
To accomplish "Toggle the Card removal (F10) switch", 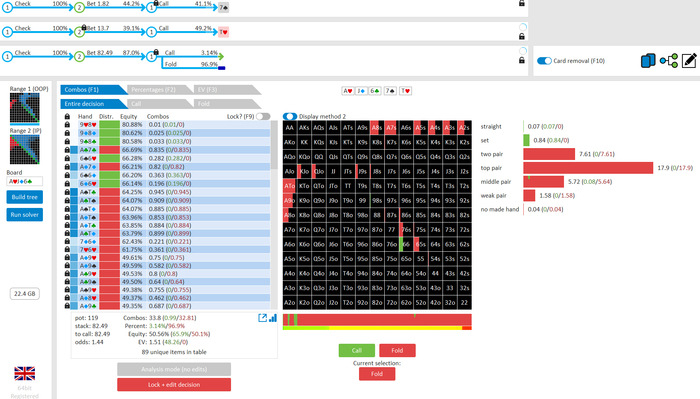I will tap(544, 61).
